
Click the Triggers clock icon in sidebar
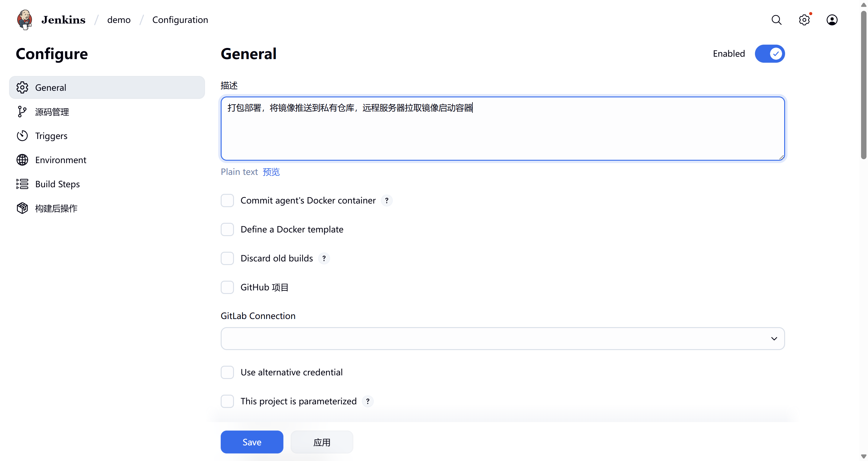coord(22,136)
